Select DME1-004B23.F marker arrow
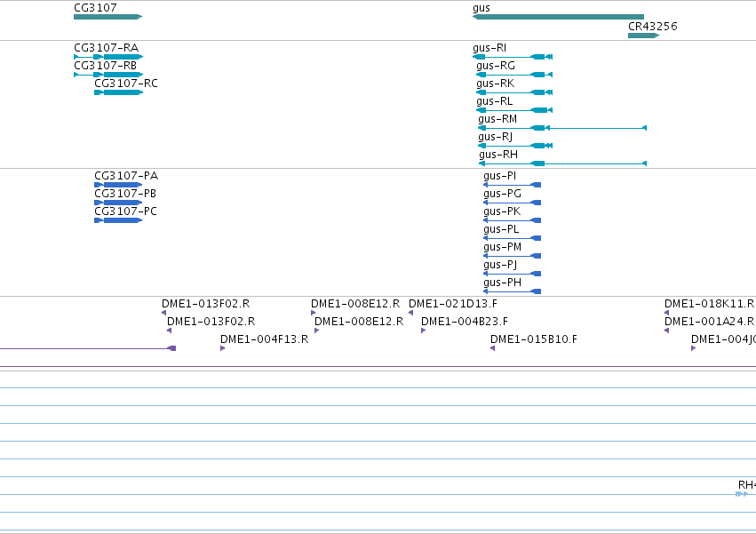756x534 pixels. [x=424, y=331]
